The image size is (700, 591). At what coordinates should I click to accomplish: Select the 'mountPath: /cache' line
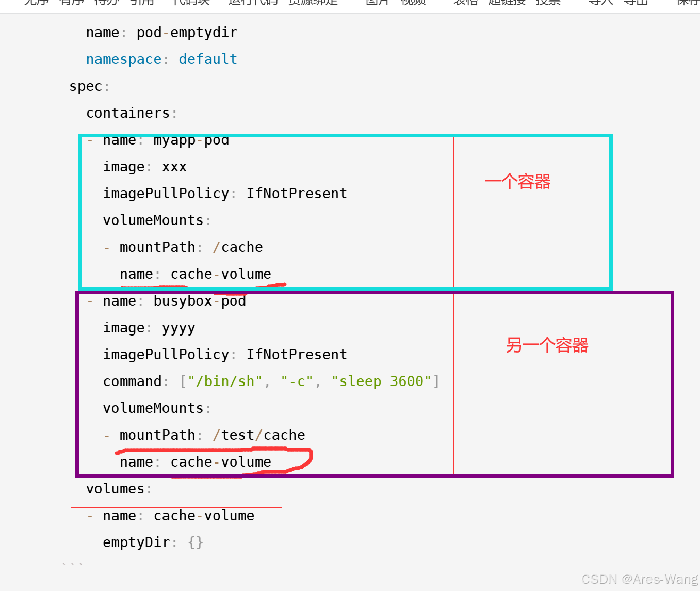183,248
